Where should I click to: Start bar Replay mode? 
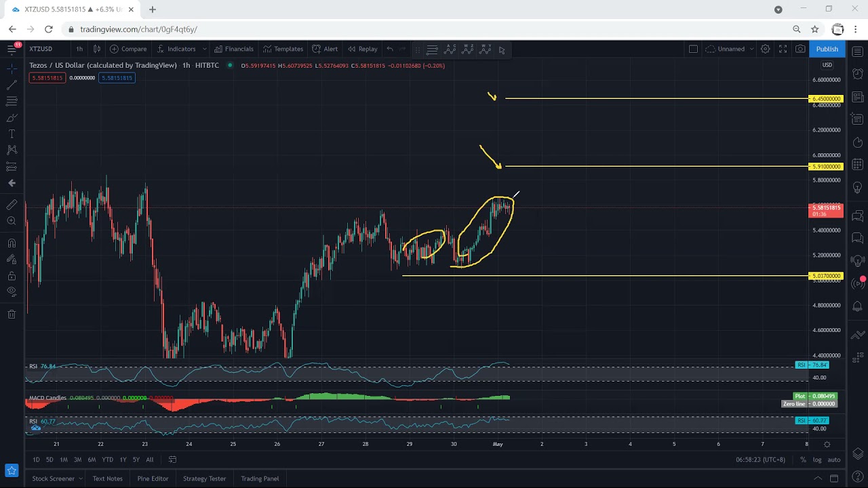click(x=363, y=49)
